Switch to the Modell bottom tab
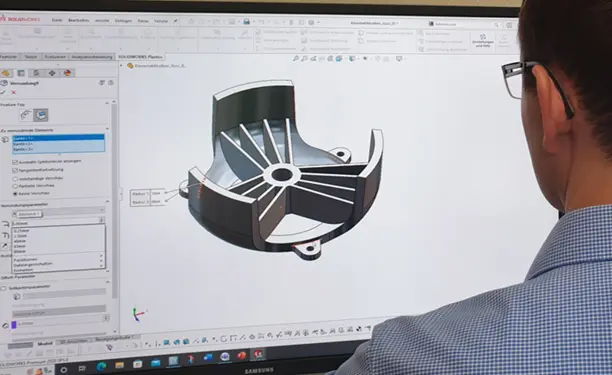Image resolution: width=612 pixels, height=375 pixels. tap(45, 344)
